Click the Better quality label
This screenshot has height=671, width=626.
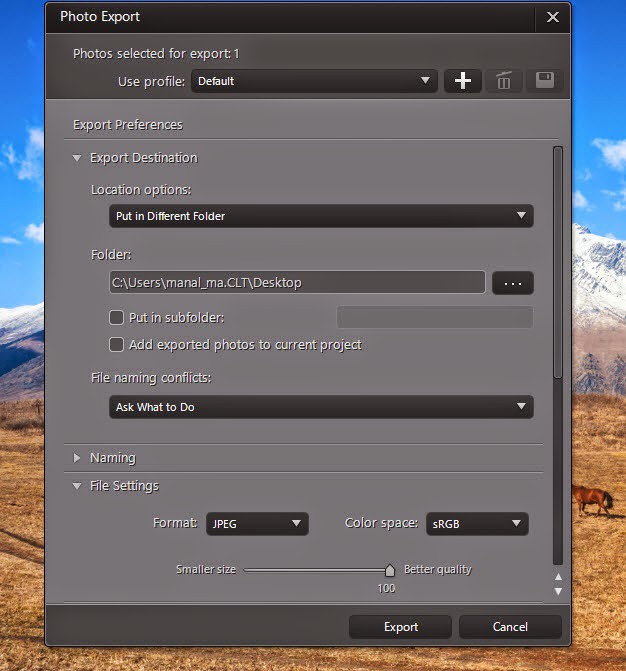438,570
